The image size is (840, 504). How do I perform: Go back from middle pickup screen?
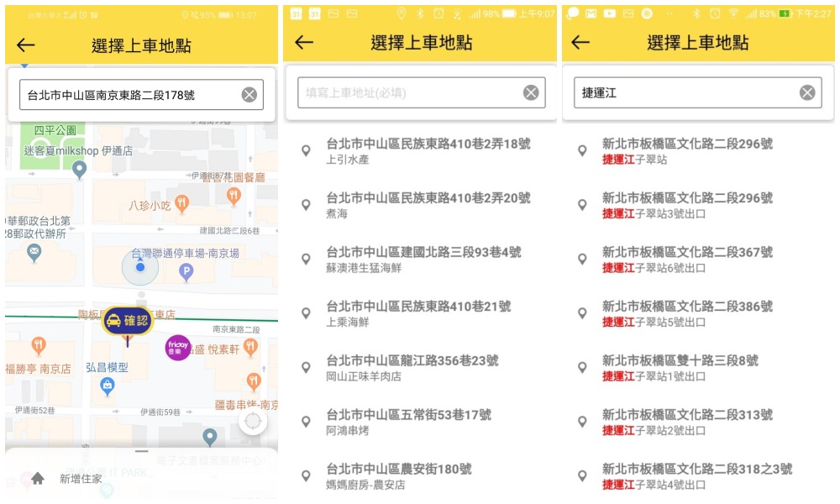pyautogui.click(x=304, y=43)
